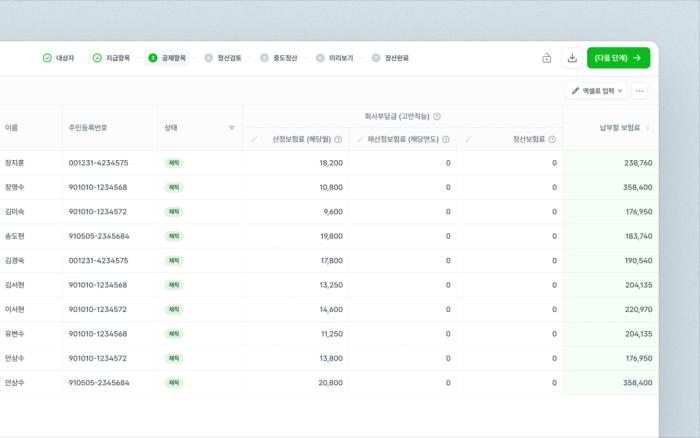Click the 이름 column header
Viewport: 700px width, 438px height.
[11, 128]
